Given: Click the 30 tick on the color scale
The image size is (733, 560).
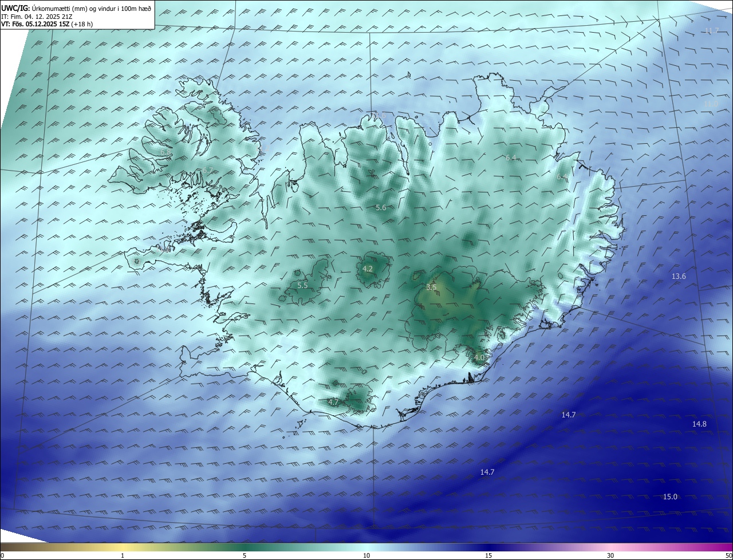Looking at the screenshot, I should (610, 555).
